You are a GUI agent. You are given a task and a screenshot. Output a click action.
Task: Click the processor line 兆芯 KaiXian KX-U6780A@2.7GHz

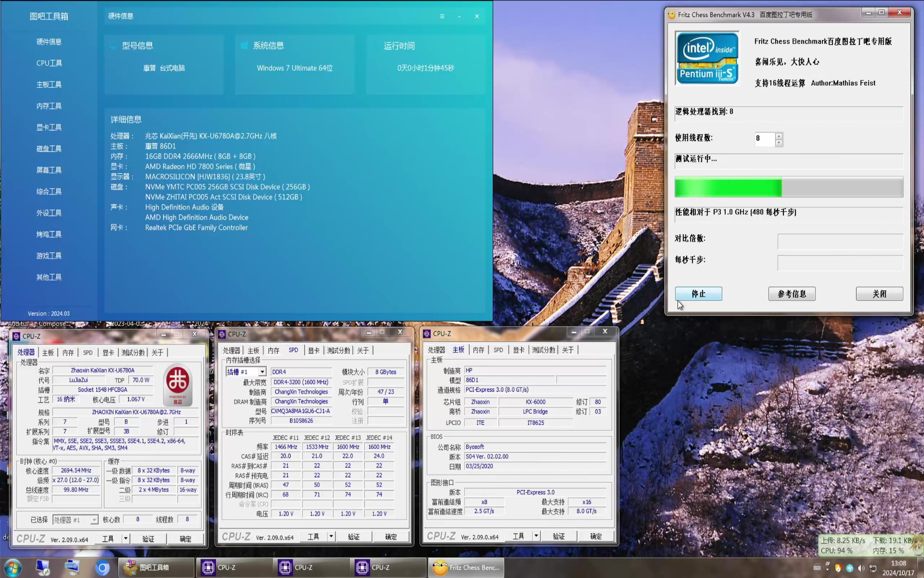[x=211, y=136]
